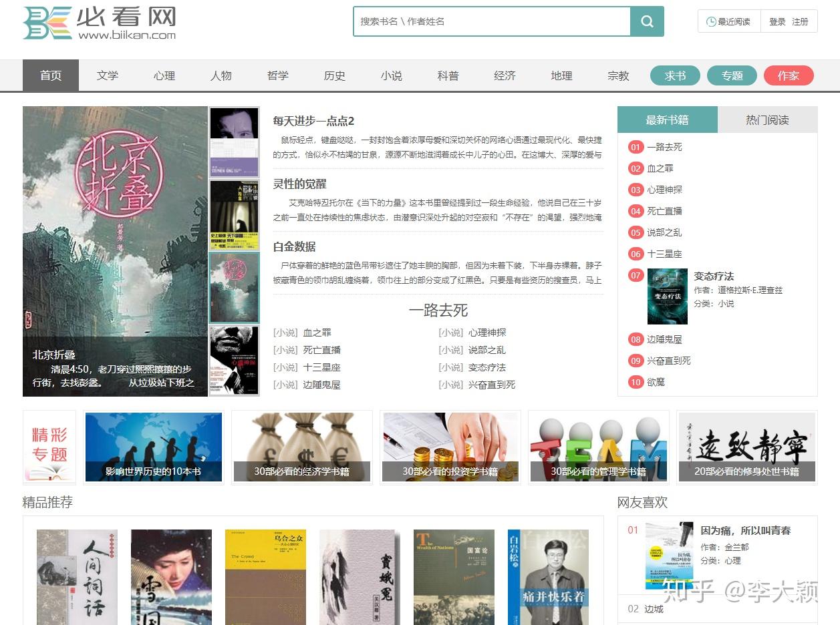Open article 白金数据
The height and width of the screenshot is (625, 840).
tap(294, 246)
